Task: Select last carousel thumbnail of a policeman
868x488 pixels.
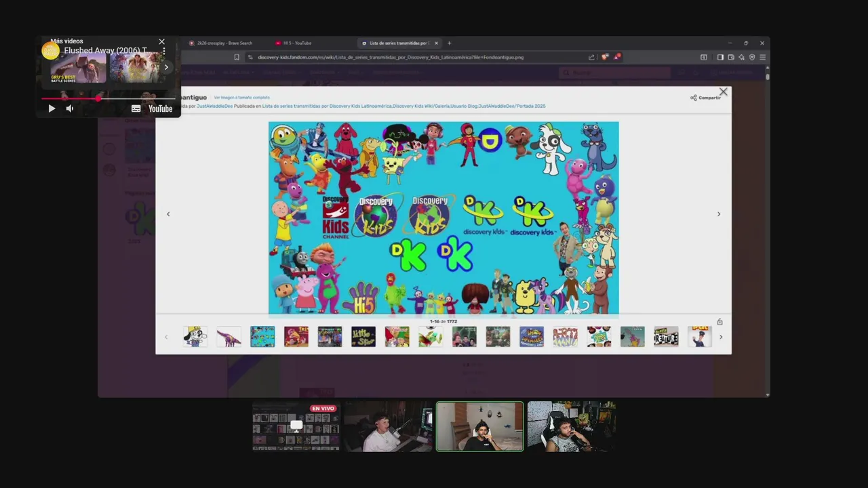Action: tap(699, 336)
